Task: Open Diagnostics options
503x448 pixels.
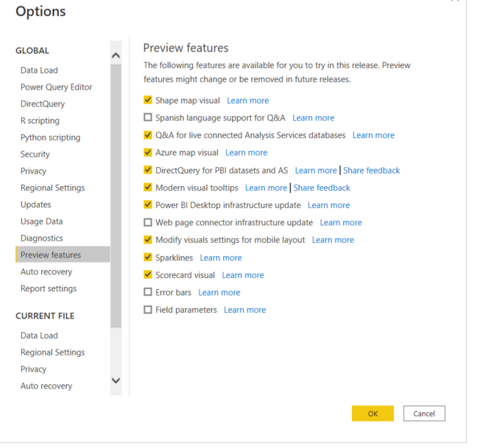Action: click(x=42, y=238)
